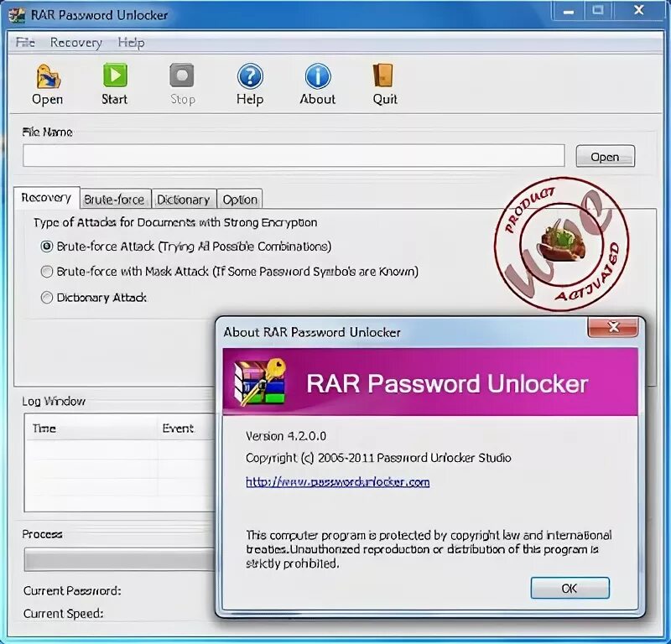Screen dimensions: 671x644
Task: Click the RAR Password Unlocker title bar icon
Action: coord(17,15)
